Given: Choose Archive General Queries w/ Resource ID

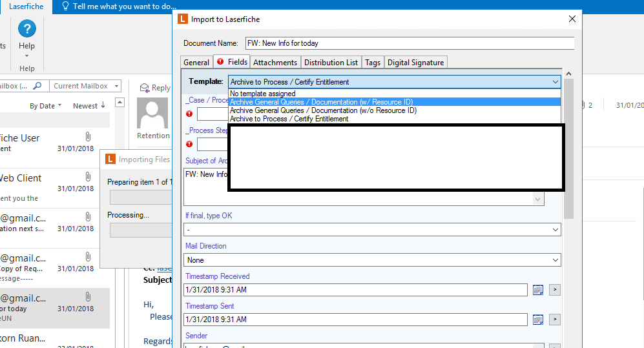Looking at the screenshot, I should (x=395, y=102).
